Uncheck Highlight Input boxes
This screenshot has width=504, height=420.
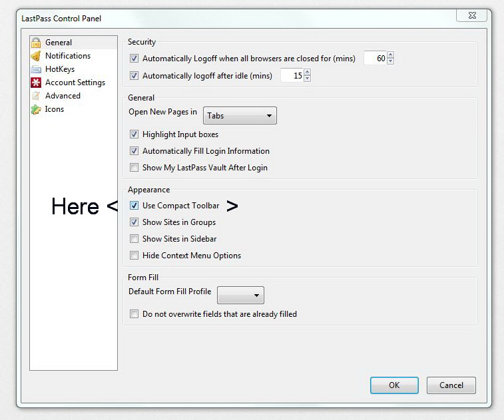point(134,134)
